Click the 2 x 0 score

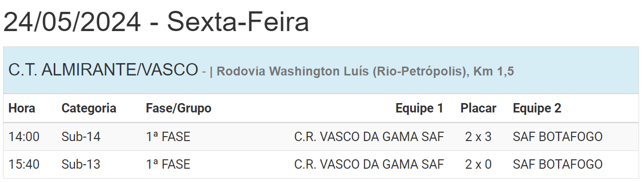click(478, 164)
